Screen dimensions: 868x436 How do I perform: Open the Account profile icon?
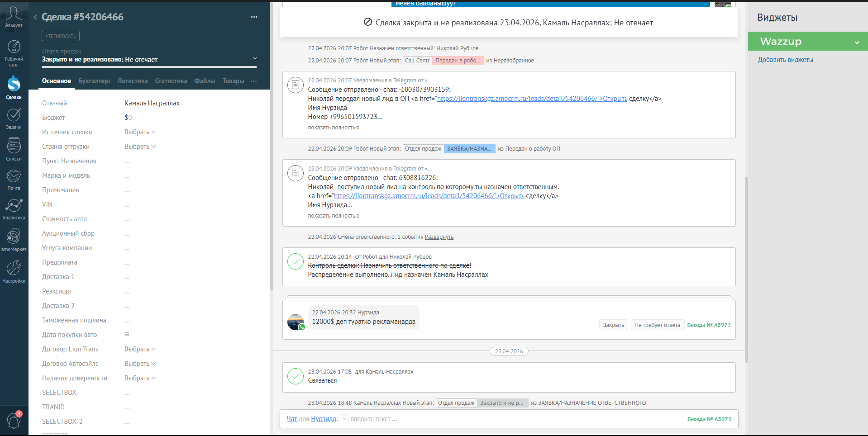click(14, 16)
